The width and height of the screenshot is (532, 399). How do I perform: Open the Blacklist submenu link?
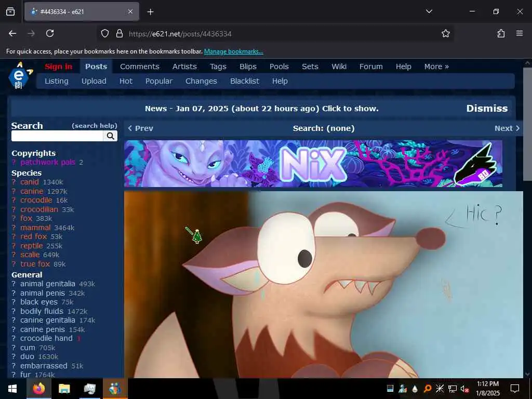[x=244, y=81]
